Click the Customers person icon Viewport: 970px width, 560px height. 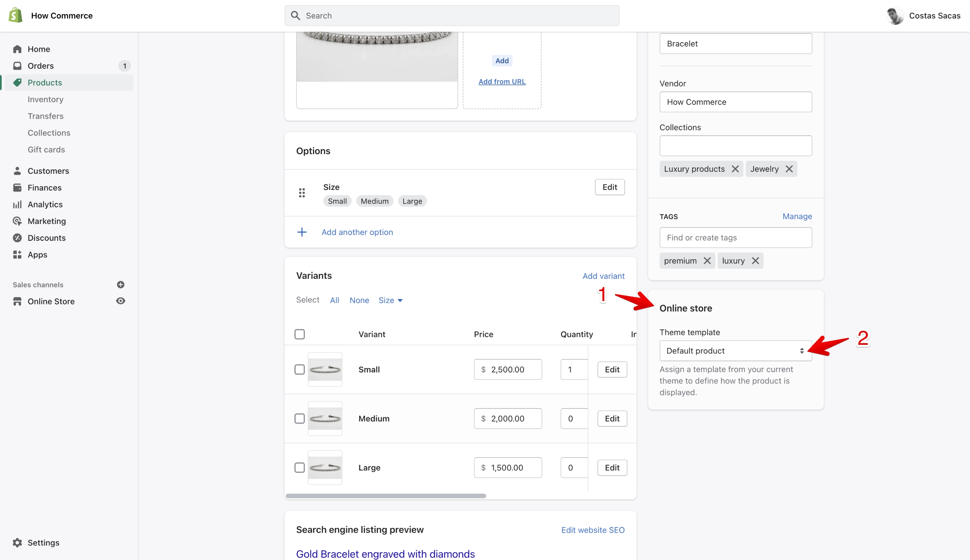[17, 171]
